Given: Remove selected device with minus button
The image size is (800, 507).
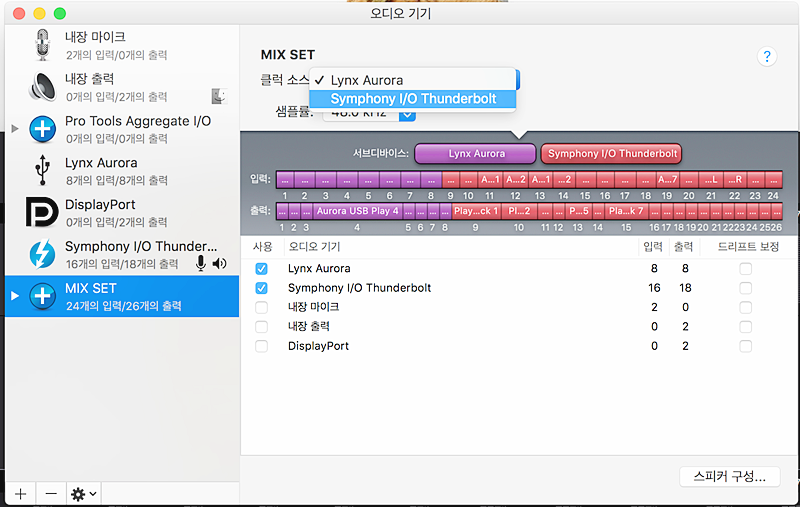Looking at the screenshot, I should (51, 494).
